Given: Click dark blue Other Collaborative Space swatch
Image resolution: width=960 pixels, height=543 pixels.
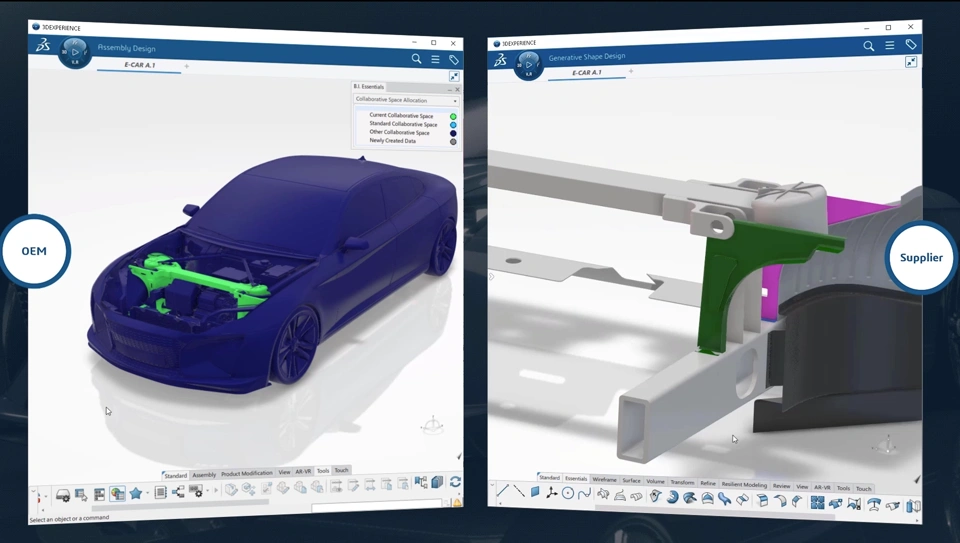Looking at the screenshot, I should coord(453,133).
